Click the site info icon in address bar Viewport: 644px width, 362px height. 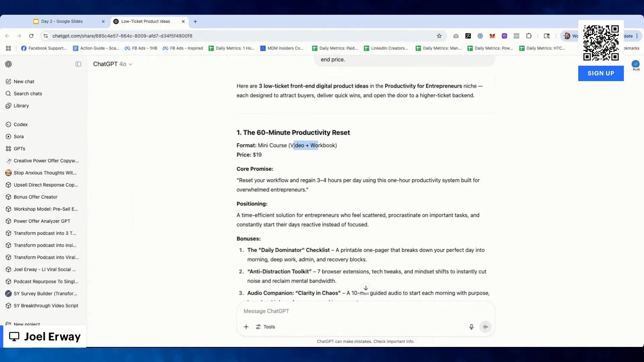pos(46,36)
